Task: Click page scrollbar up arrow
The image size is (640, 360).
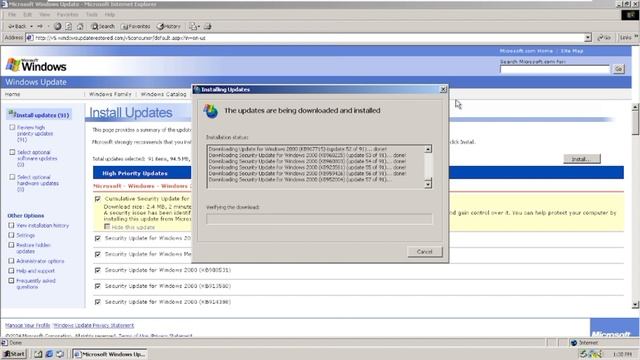Action: pyautogui.click(x=635, y=107)
